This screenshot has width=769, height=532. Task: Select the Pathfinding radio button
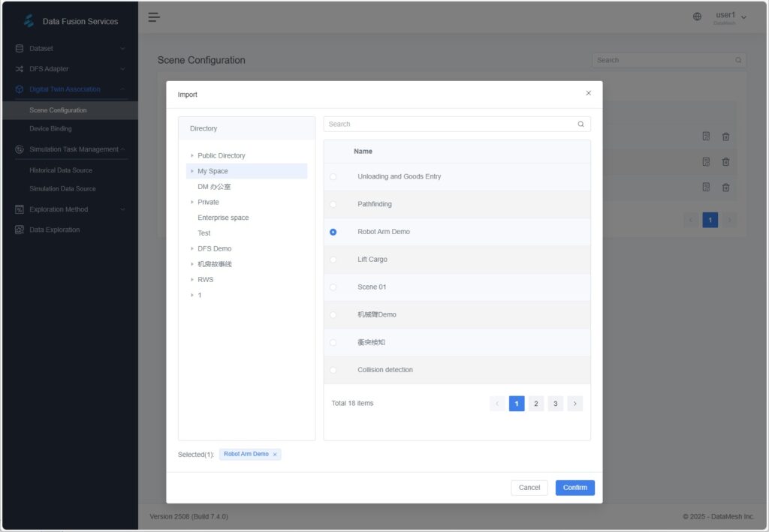[x=333, y=204]
